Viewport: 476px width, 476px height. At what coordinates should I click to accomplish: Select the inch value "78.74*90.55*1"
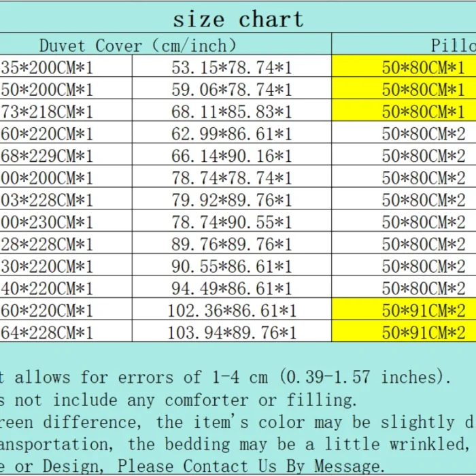[232, 222]
